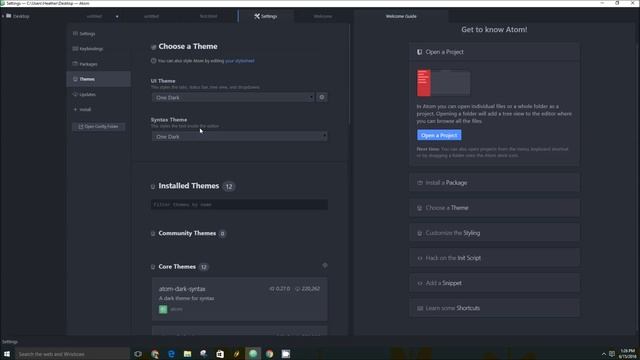Image resolution: width=640 pixels, height=360 pixels.
Task: Click the project tree illustration thumbnail
Action: (x=443, y=83)
